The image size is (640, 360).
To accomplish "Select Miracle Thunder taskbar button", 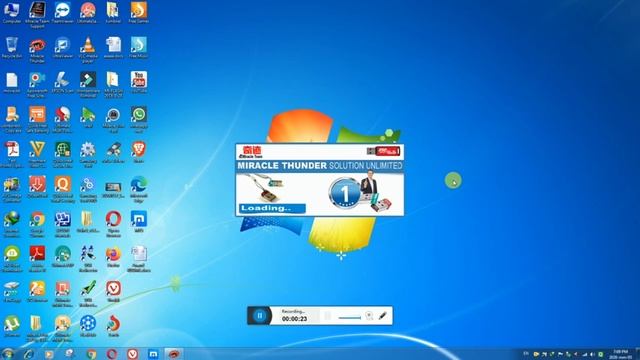I will 174,354.
